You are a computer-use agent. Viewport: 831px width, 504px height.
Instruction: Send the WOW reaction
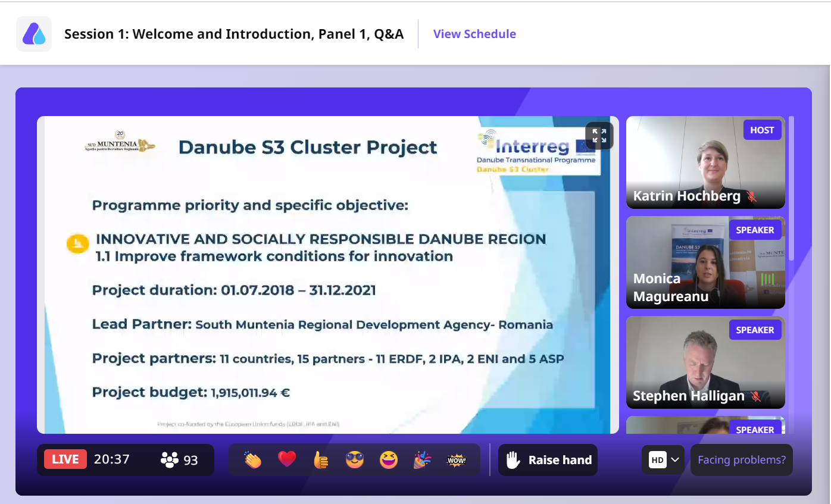click(x=457, y=459)
